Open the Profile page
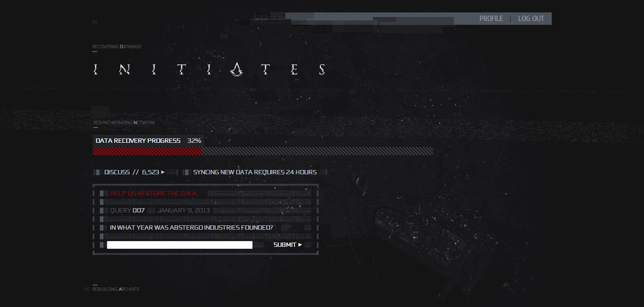This screenshot has width=644, height=307. click(x=491, y=19)
